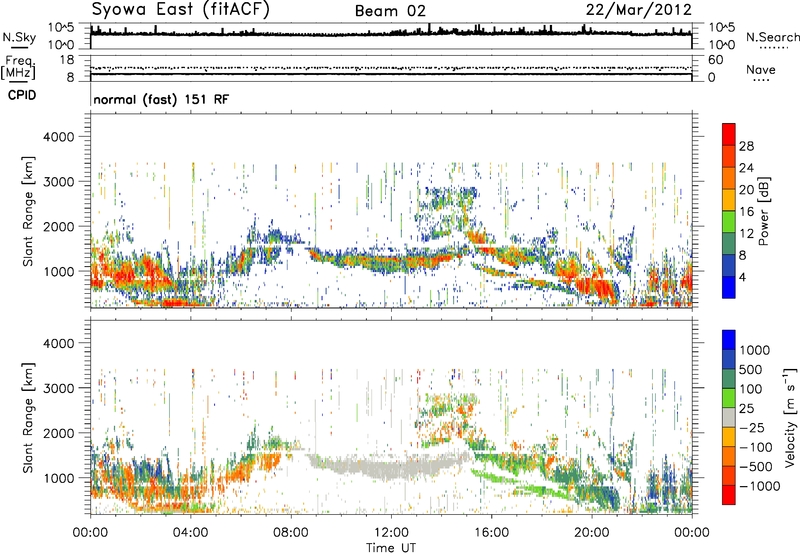Click the 12:00 time tick label
This screenshot has height=554, width=800.
[x=391, y=533]
